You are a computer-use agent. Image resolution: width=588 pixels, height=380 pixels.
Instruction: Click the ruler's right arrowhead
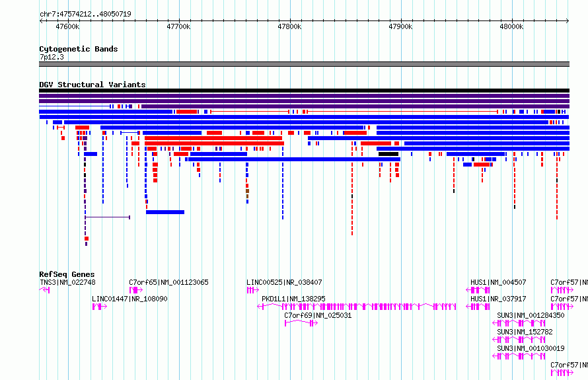[568, 21]
